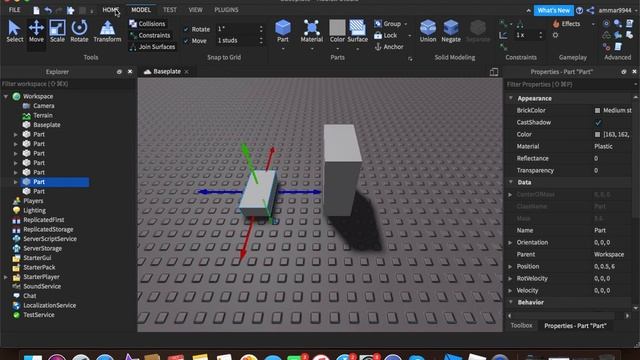Screen dimensions: 640x360
Task: Collapse the Workspace tree
Action: tap(6, 96)
